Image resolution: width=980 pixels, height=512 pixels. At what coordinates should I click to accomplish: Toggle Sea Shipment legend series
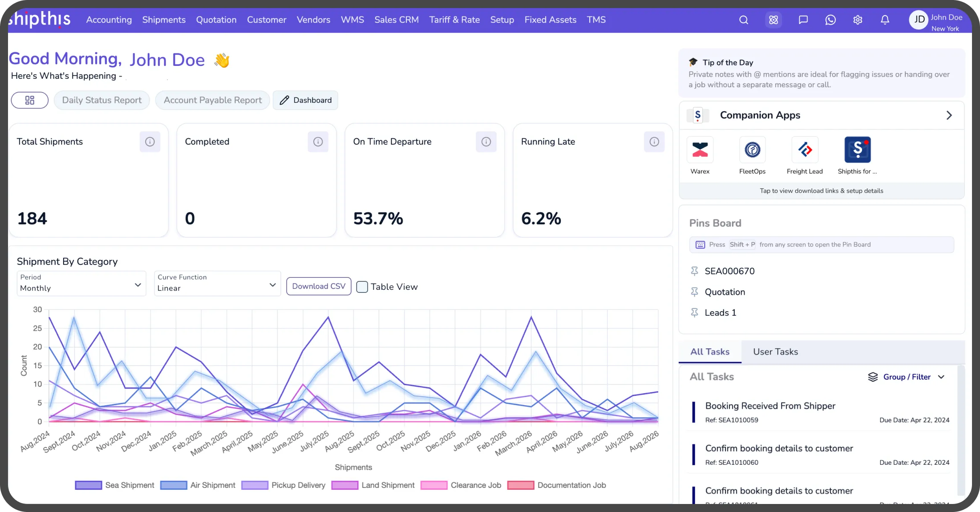115,485
